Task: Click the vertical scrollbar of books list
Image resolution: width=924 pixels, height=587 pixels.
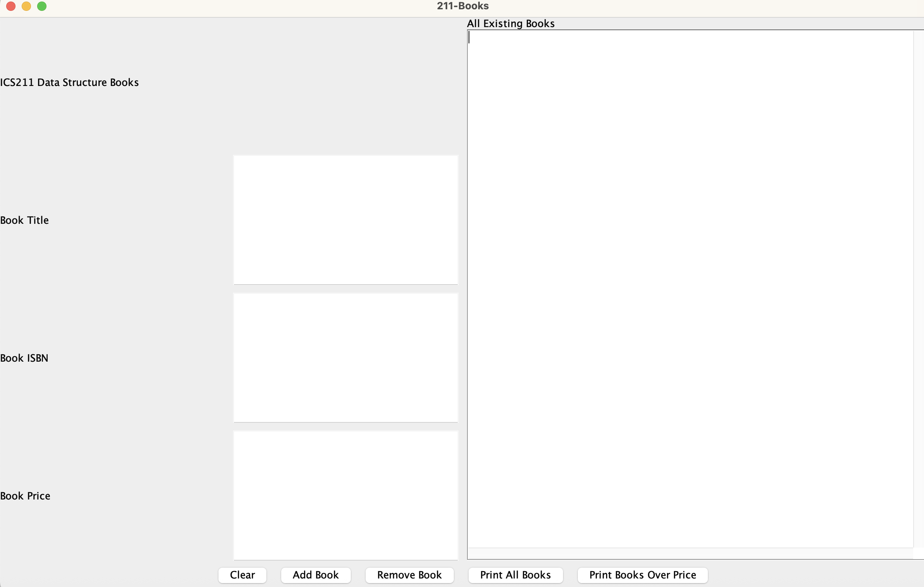Action: point(918,288)
